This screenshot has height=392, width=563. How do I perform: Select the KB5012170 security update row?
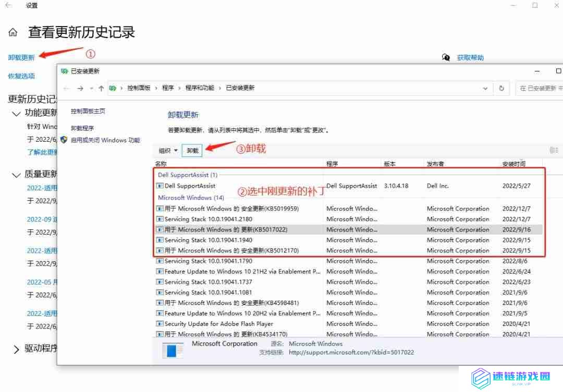click(348, 251)
